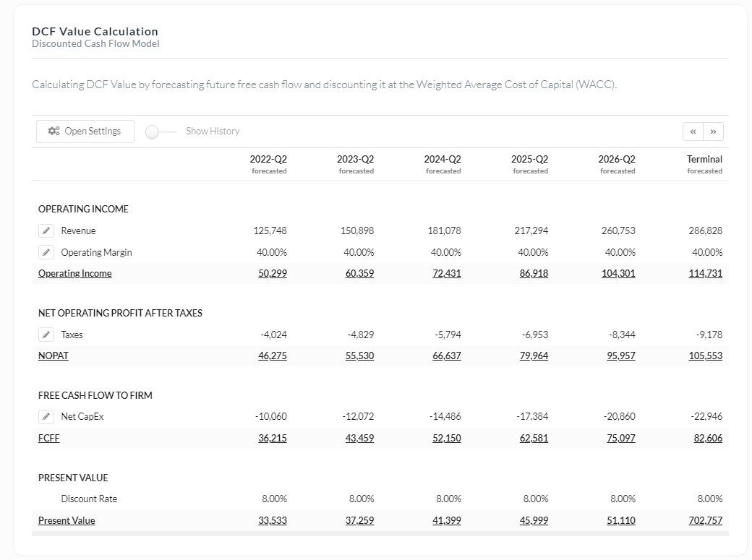Click the NOPAT row label link
The width and height of the screenshot is (752, 560).
[54, 356]
